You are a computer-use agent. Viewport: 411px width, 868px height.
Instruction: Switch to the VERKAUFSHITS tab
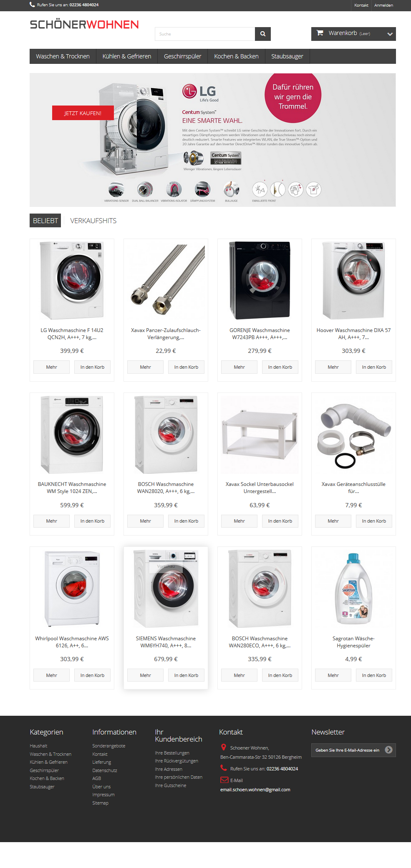93,221
